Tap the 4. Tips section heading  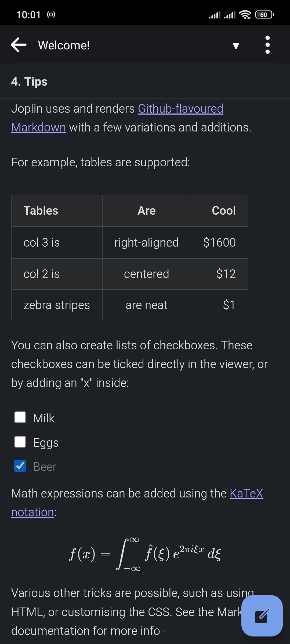29,82
